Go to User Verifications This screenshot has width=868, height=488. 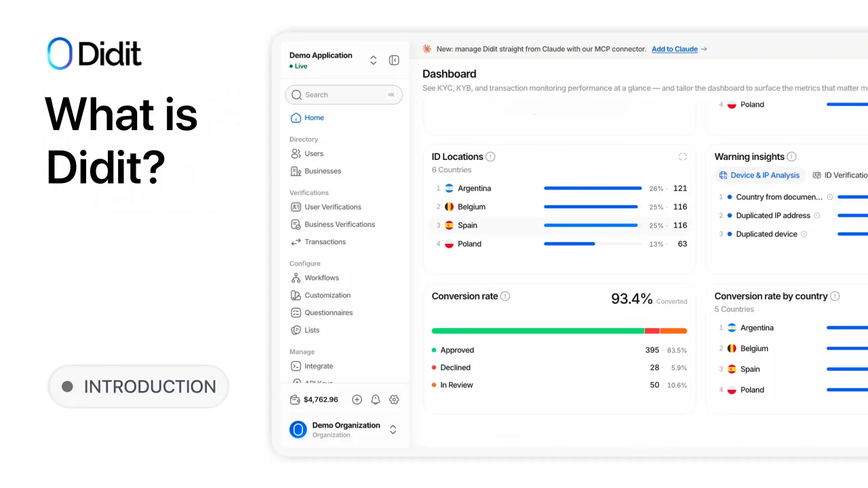[344, 207]
